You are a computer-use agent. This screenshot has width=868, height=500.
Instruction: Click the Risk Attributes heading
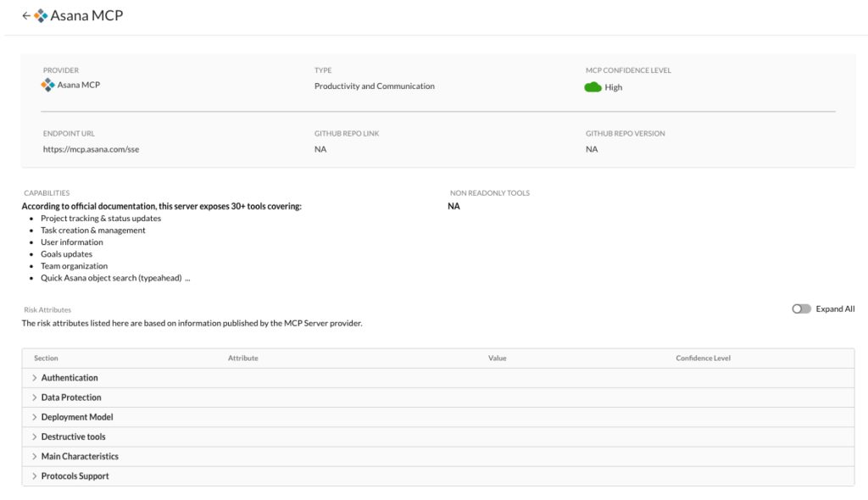tap(47, 309)
